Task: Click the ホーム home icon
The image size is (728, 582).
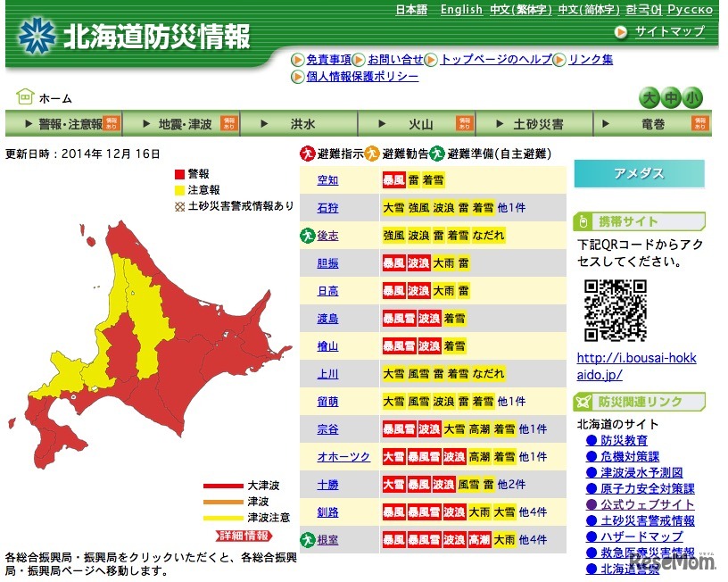Action: tap(27, 98)
